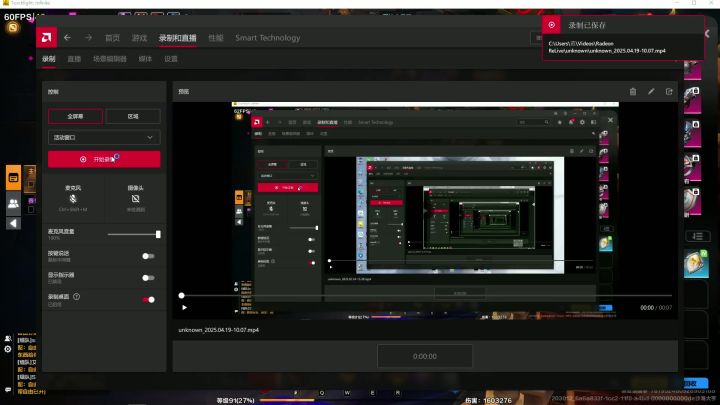720x405 pixels.
Task: Click the AMD logo home icon
Action: pos(46,38)
